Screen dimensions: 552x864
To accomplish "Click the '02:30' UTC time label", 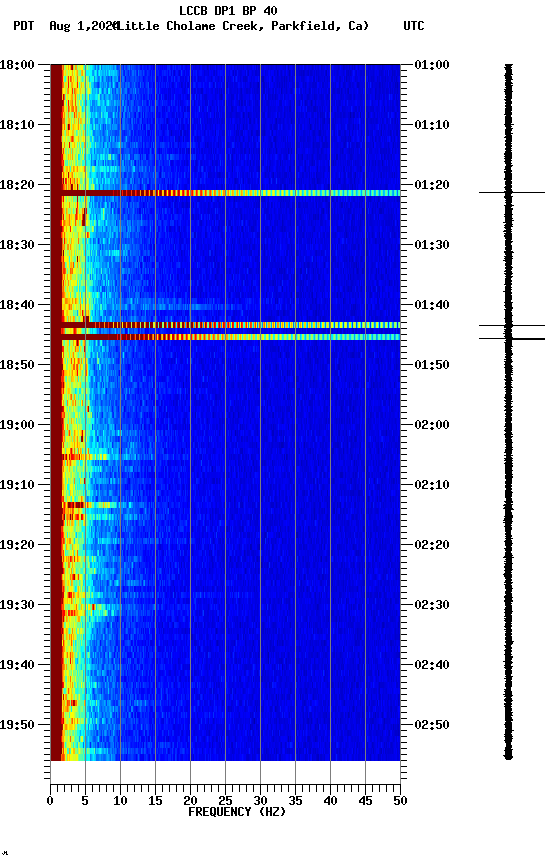I will pyautogui.click(x=432, y=606).
